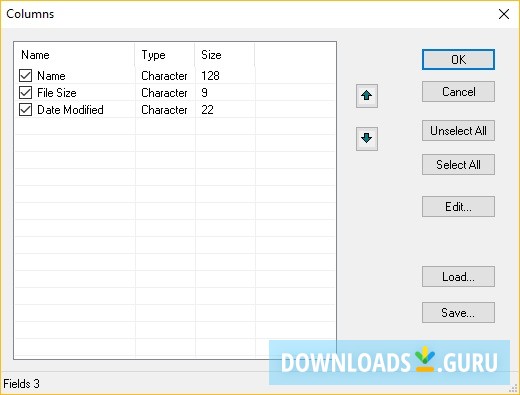Click the size value '9'

(x=205, y=93)
